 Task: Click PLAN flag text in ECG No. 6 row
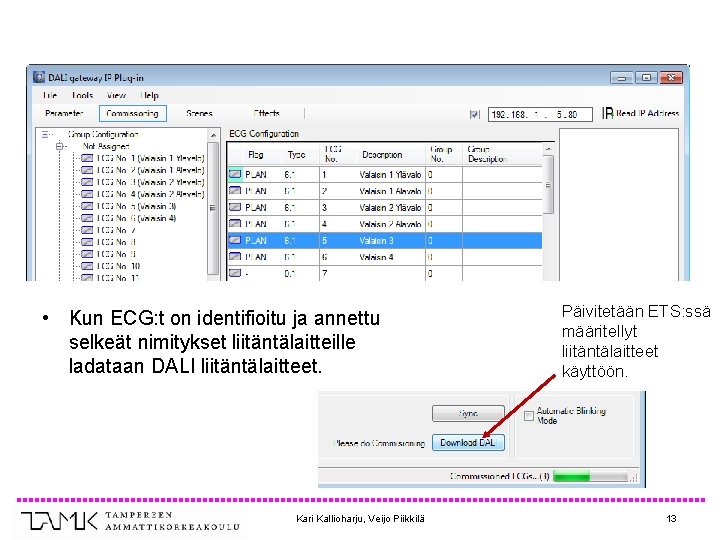[x=256, y=257]
